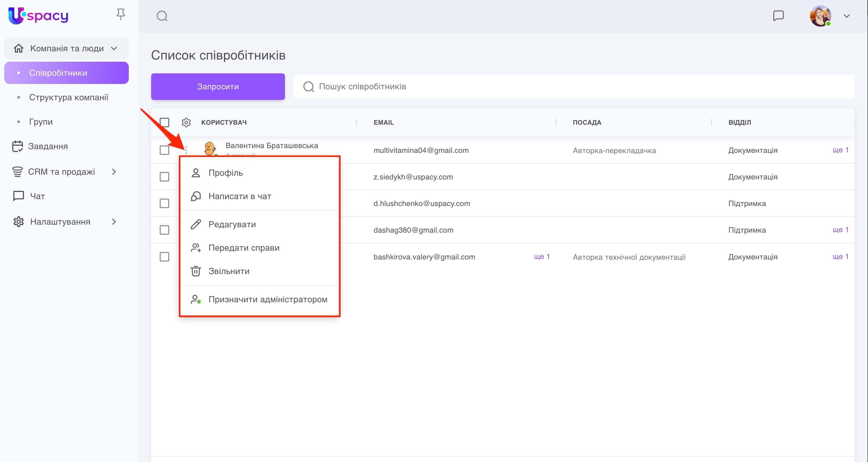Screen dimensions: 868x462
Task: Open Завдання section in sidebar
Action: [48, 146]
